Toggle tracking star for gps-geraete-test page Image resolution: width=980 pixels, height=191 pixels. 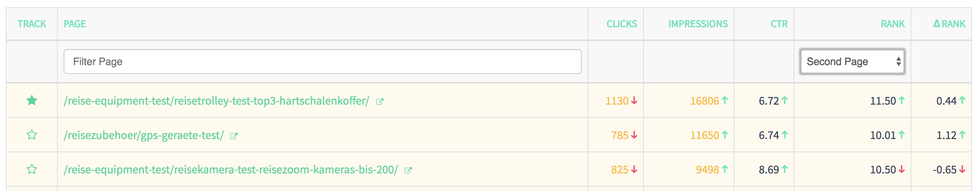pyautogui.click(x=32, y=135)
